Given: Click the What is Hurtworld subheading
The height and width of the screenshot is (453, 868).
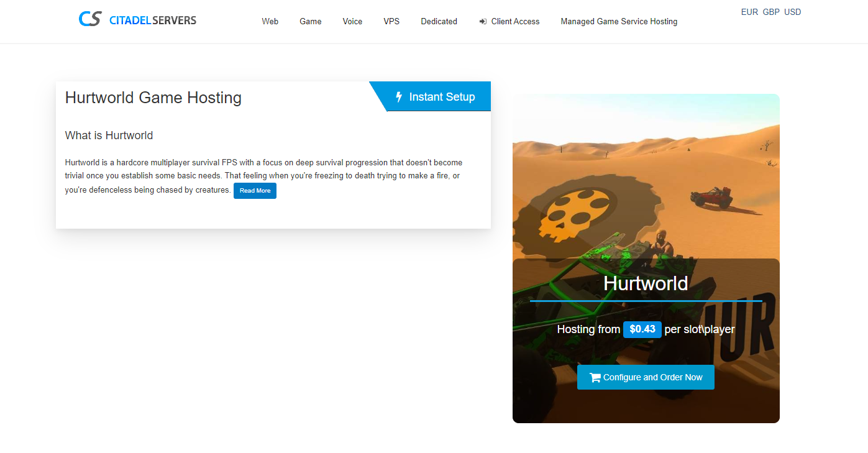Looking at the screenshot, I should point(109,135).
